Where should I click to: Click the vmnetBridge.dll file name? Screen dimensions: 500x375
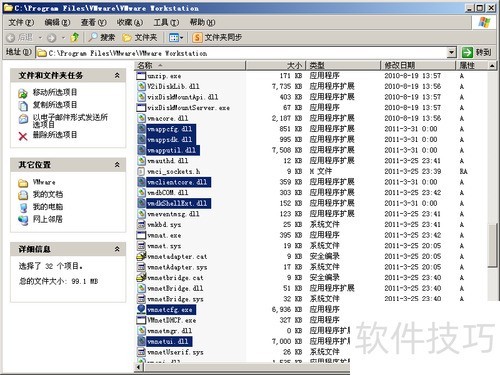(175, 289)
